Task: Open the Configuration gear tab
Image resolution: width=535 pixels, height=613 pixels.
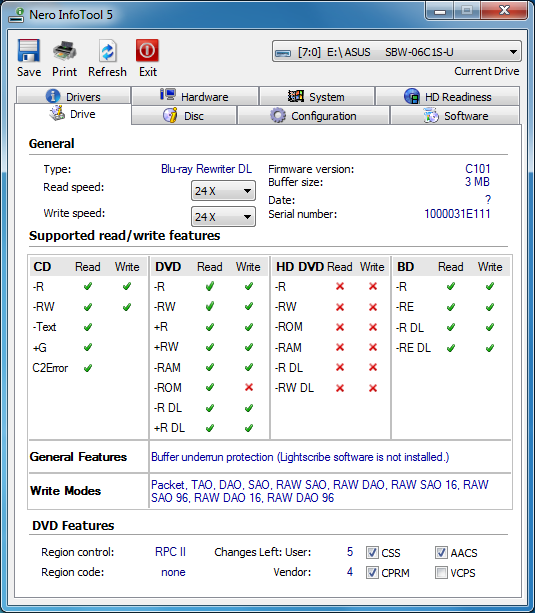Action: point(313,116)
